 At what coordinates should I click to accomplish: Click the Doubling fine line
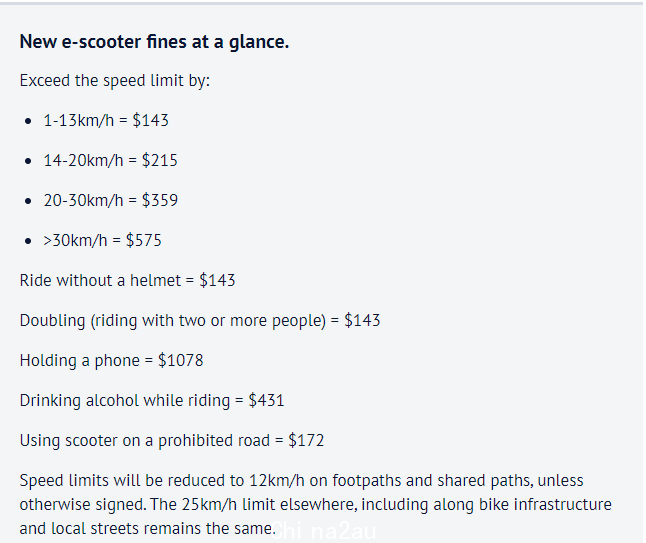tap(200, 321)
